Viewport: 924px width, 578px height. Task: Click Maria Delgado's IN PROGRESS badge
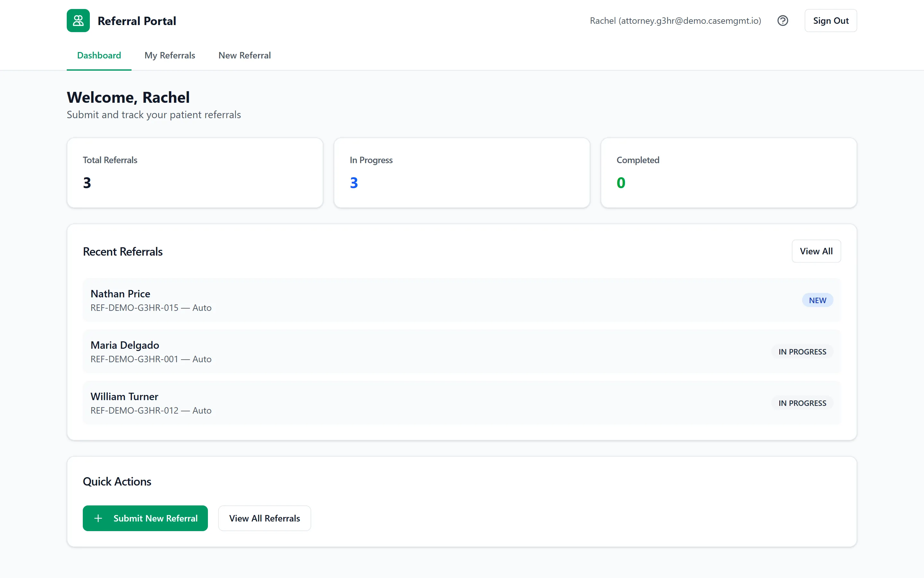click(802, 352)
